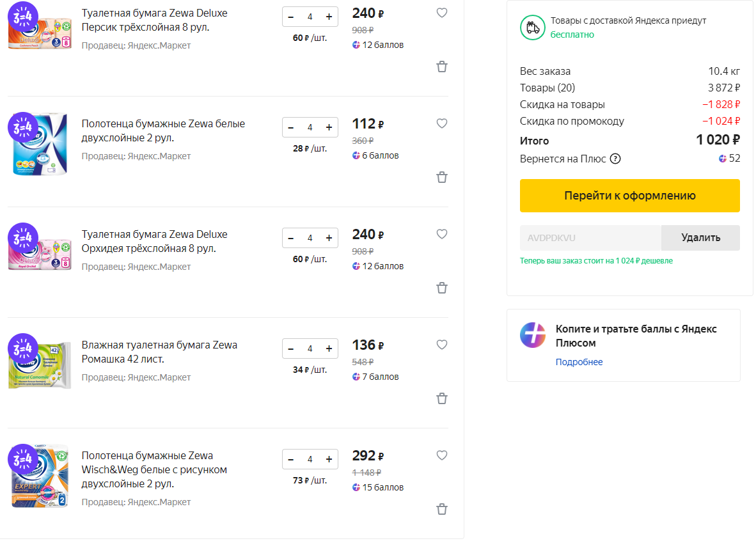Delete Zewa Deluxe Персик item with trash icon

(x=442, y=67)
